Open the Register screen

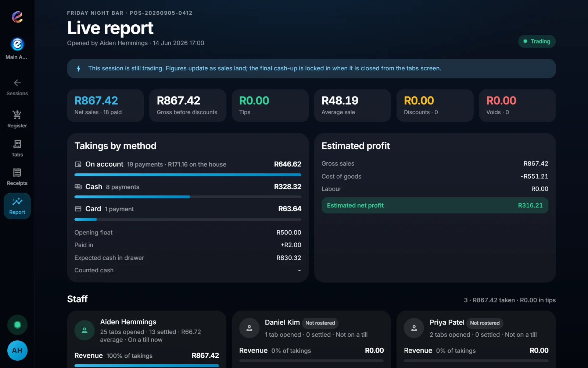coord(17,119)
